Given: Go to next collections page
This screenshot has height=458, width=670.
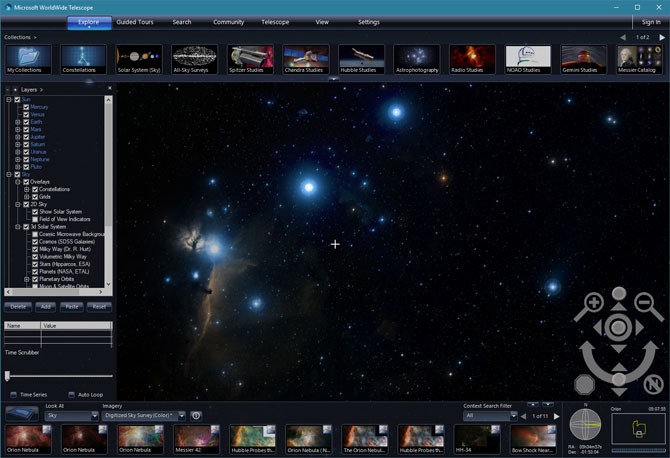Looking at the screenshot, I should click(661, 38).
